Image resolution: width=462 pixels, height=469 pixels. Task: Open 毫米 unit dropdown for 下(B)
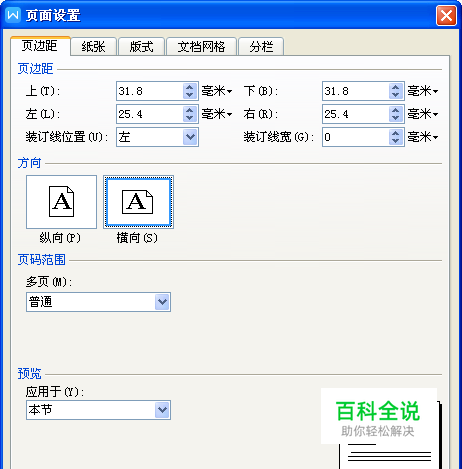(423, 91)
